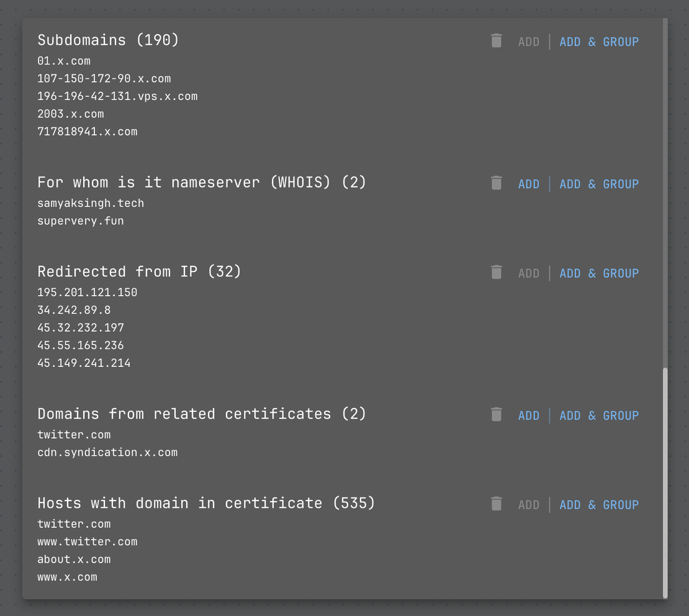
Task: Click ADD in the Domains from related certificates section
Action: [x=529, y=415]
